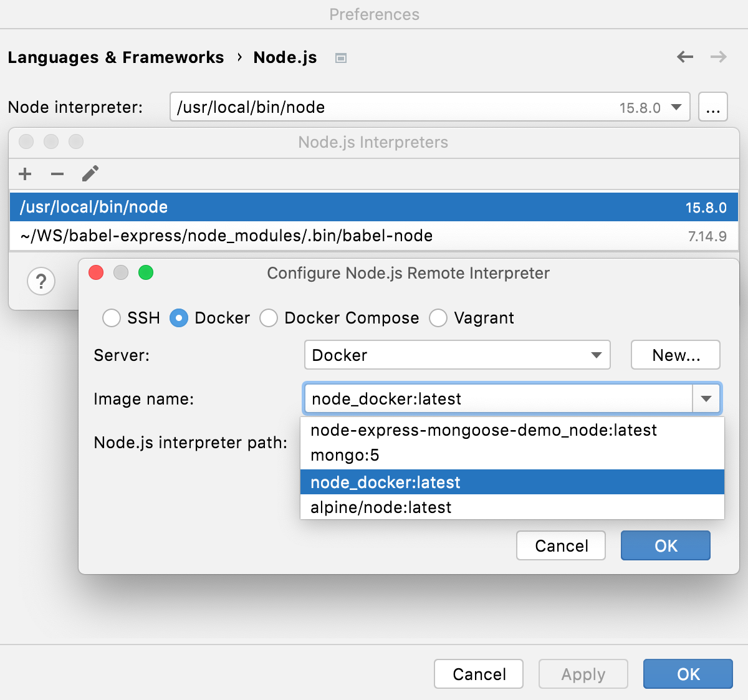
Task: Choose Vagrant as remote interpreter type
Action: [x=438, y=318]
